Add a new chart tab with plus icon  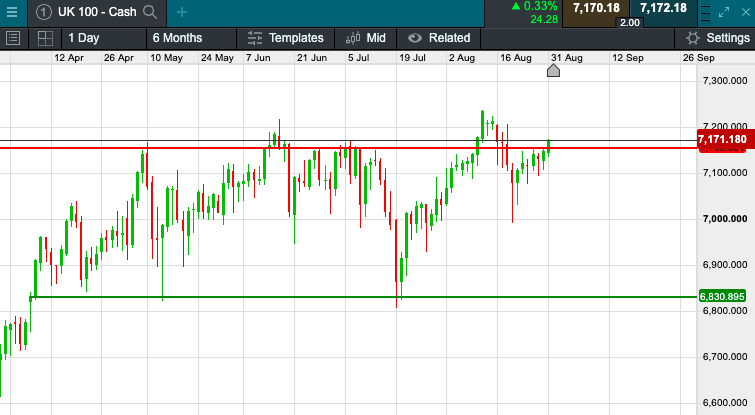pos(181,12)
